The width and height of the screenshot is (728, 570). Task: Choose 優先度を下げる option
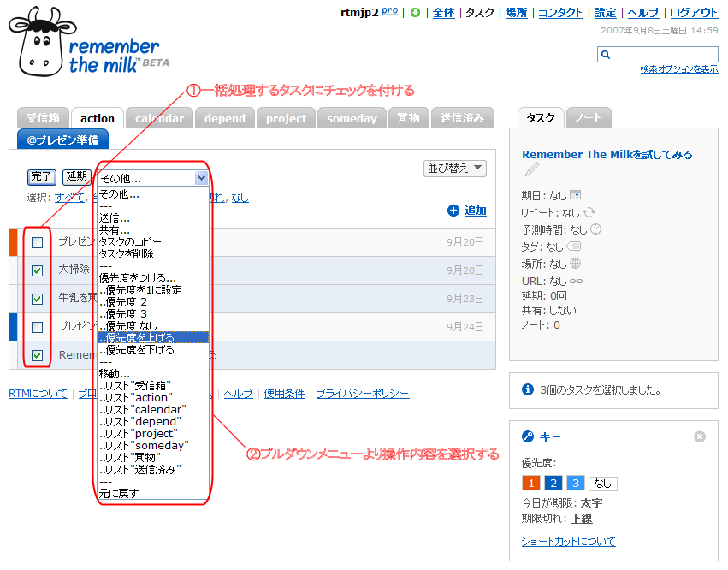click(x=153, y=350)
